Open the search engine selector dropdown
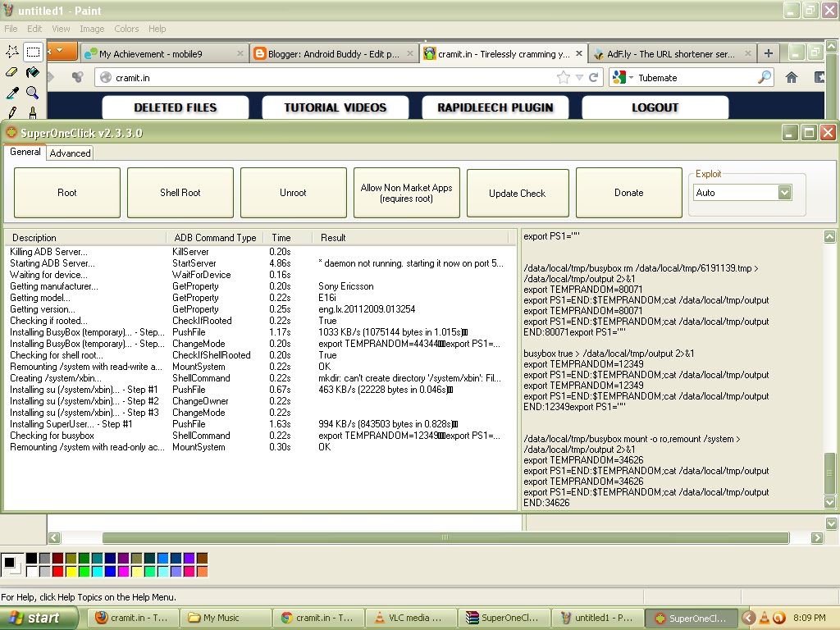This screenshot has width=840, height=630. pyautogui.click(x=623, y=78)
